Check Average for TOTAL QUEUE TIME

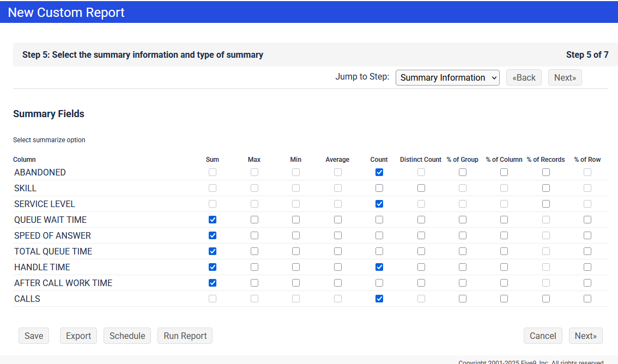pyautogui.click(x=338, y=251)
